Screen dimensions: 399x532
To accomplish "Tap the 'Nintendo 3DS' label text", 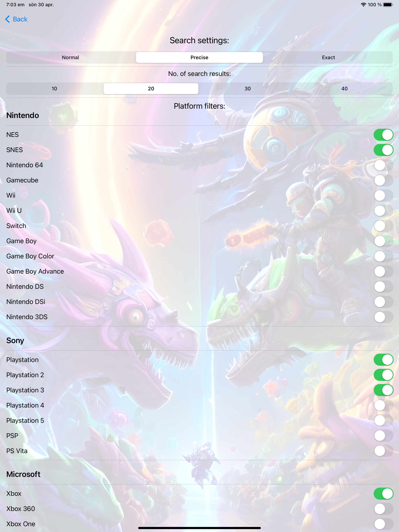I will (x=27, y=317).
